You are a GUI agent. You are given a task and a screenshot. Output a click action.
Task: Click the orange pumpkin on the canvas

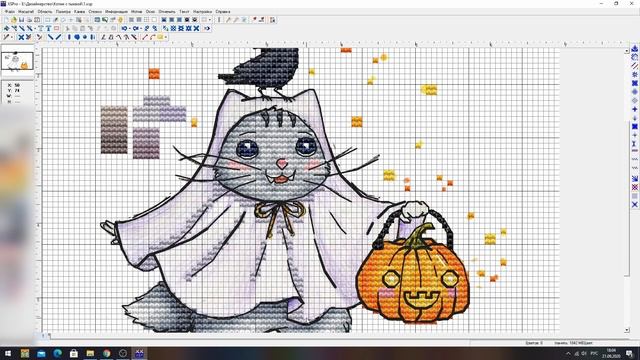413,281
